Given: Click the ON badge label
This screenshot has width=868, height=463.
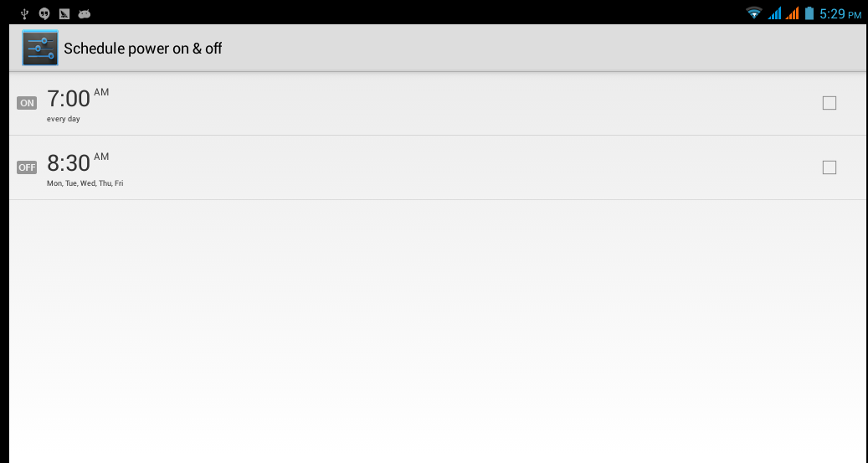Looking at the screenshot, I should click(27, 103).
